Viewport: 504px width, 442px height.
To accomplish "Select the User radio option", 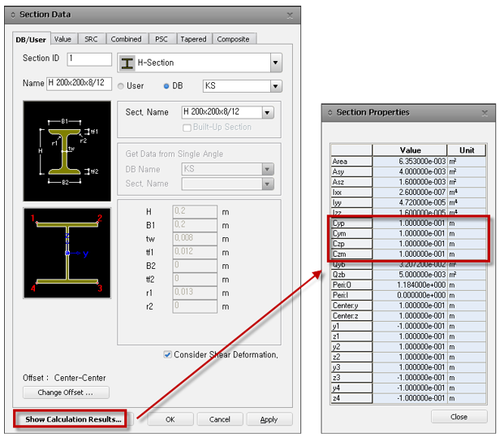I will 123,85.
